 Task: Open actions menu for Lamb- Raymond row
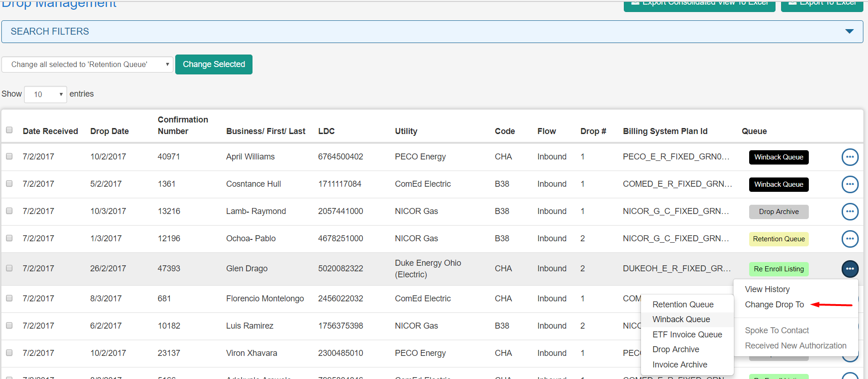tap(850, 212)
